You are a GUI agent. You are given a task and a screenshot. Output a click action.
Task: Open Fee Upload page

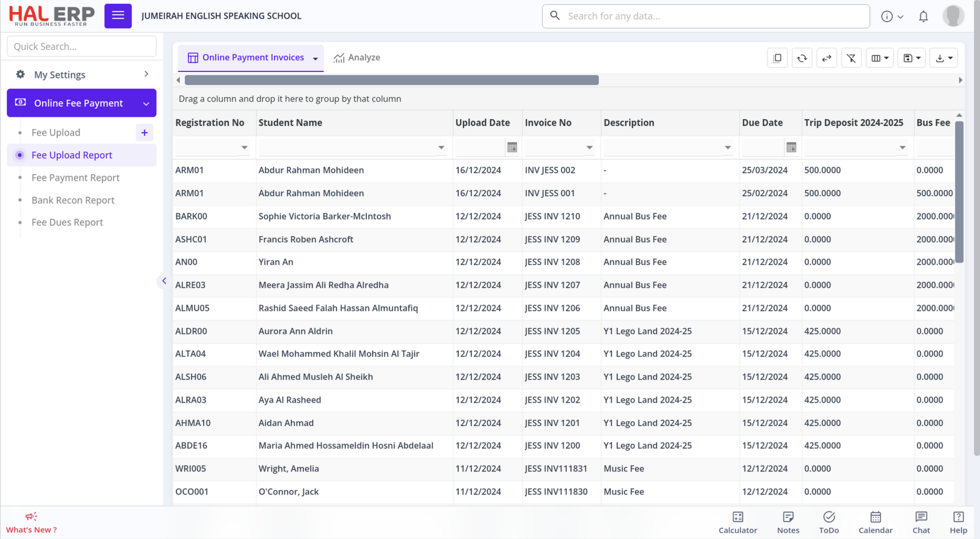coord(56,133)
